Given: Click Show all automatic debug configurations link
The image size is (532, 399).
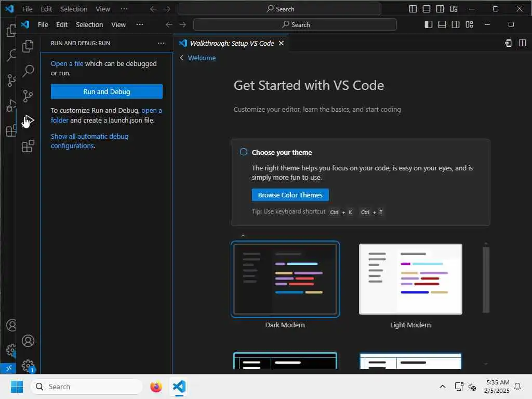Looking at the screenshot, I should click(x=89, y=141).
